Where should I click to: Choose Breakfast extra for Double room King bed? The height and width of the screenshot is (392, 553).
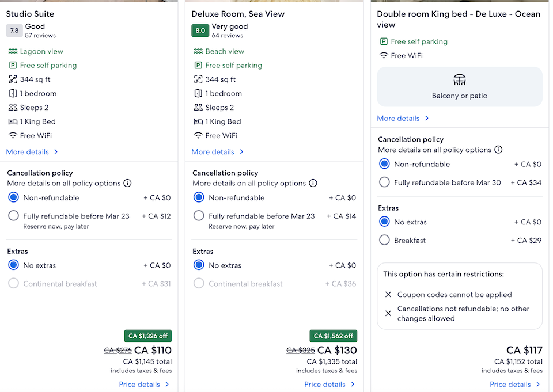pyautogui.click(x=384, y=240)
